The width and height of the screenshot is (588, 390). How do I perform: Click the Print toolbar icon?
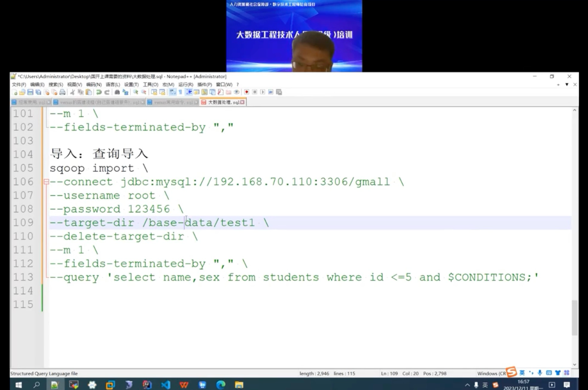click(63, 92)
